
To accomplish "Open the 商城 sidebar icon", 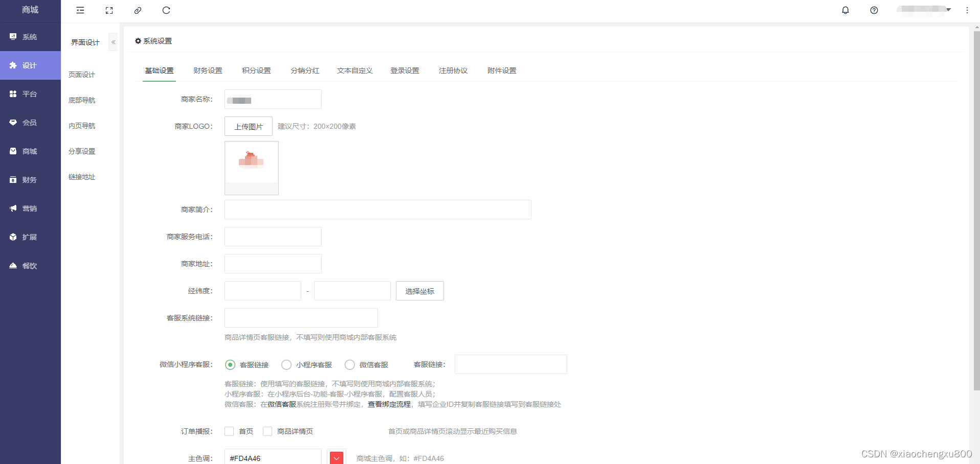I will click(13, 151).
